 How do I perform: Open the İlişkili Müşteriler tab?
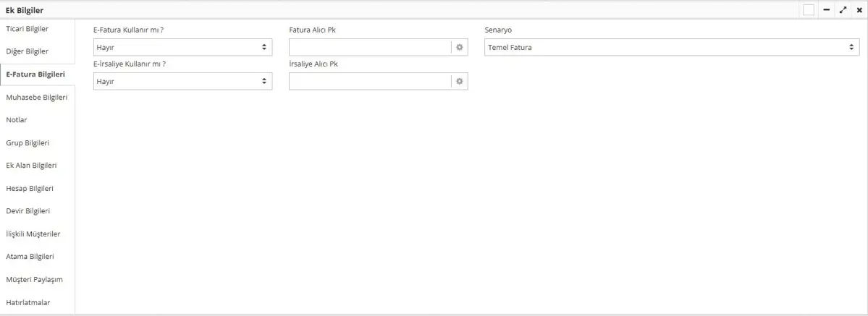(33, 234)
